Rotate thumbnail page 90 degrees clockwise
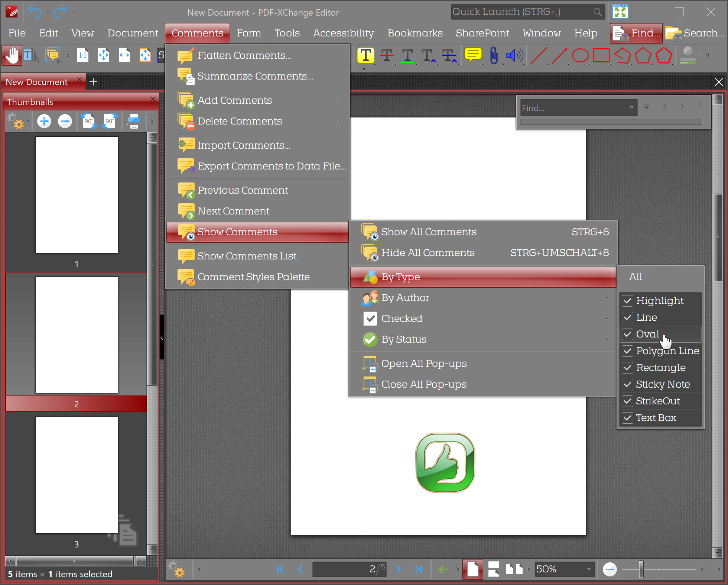Screen dimensions: 728x585 (x=110, y=121)
